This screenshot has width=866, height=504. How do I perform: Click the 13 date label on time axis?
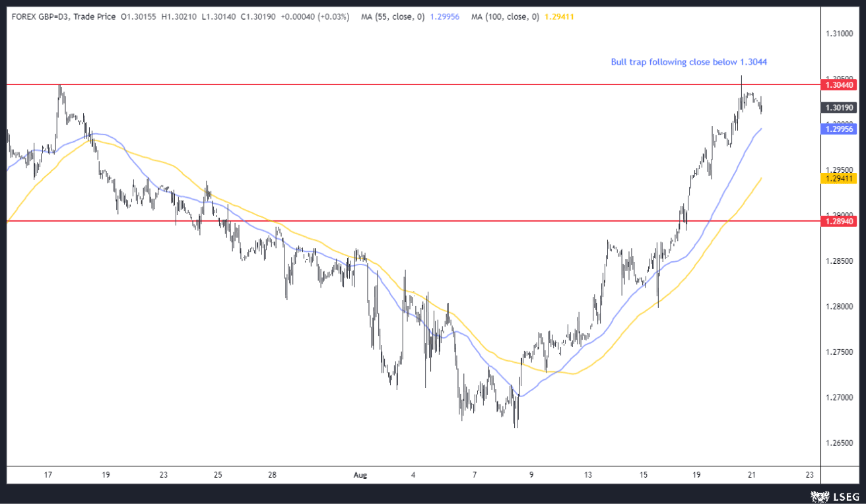588,474
